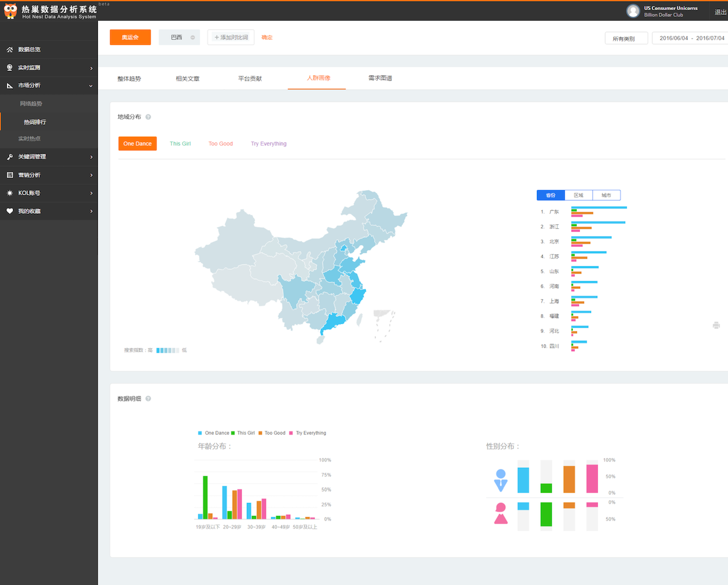Toggle the This Girl legend in age chart
This screenshot has width=728, height=585.
pos(243,433)
